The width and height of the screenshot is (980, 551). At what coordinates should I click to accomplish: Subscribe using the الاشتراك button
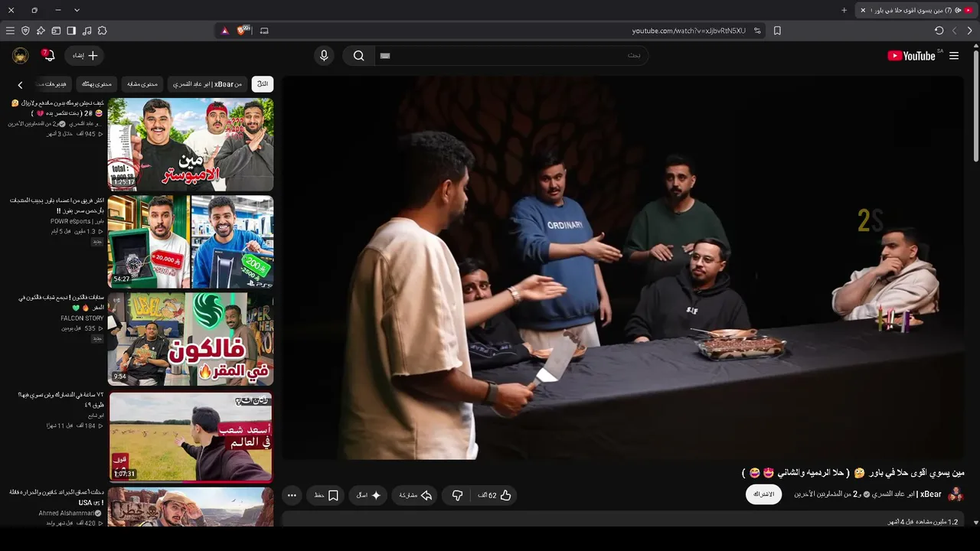(764, 494)
